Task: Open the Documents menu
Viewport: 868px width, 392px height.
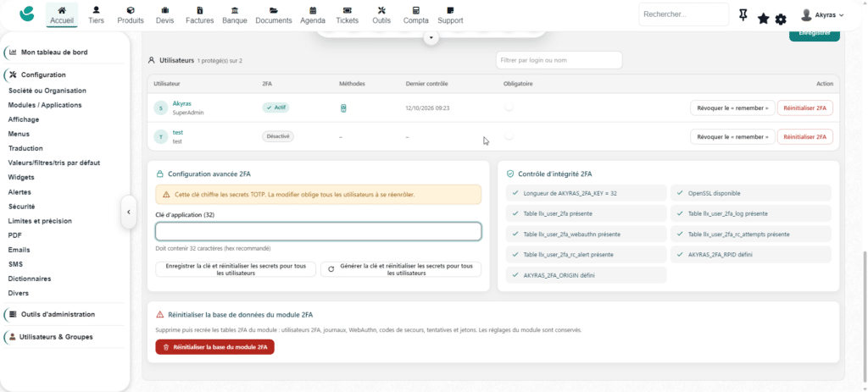Action: coord(274,15)
